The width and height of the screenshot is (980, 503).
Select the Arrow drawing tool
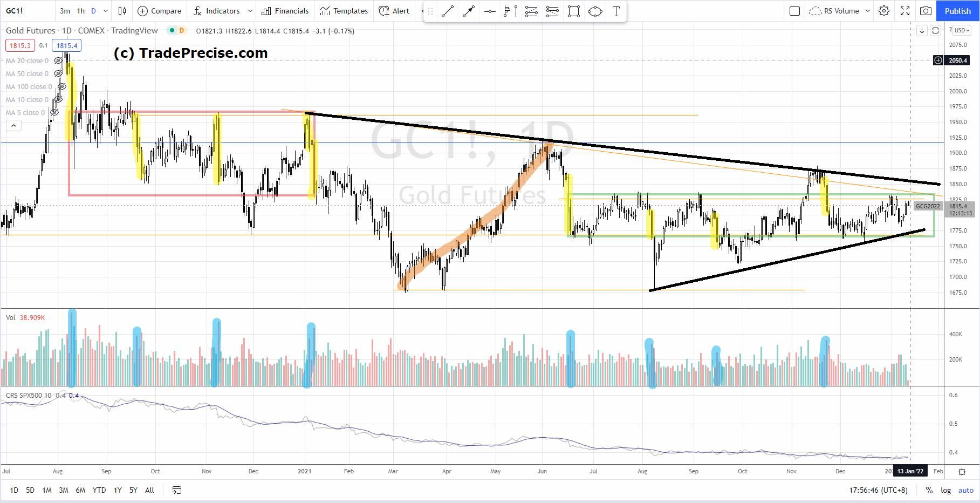pos(468,11)
